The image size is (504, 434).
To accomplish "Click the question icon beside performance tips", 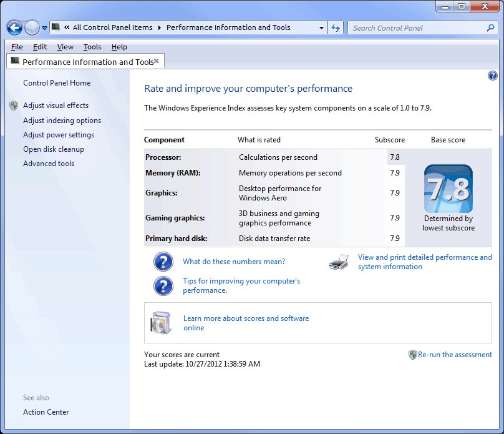I will (163, 286).
